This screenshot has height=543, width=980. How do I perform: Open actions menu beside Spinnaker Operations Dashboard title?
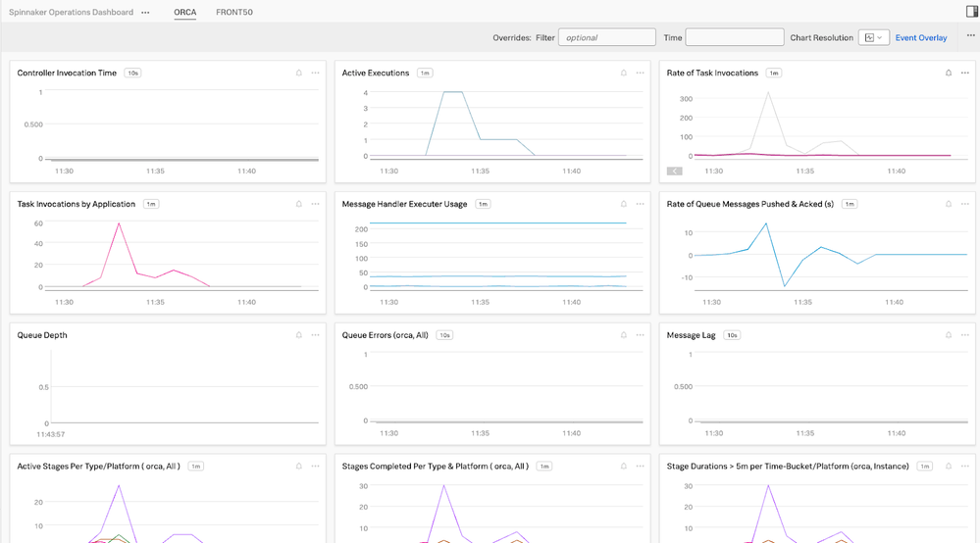pyautogui.click(x=145, y=13)
